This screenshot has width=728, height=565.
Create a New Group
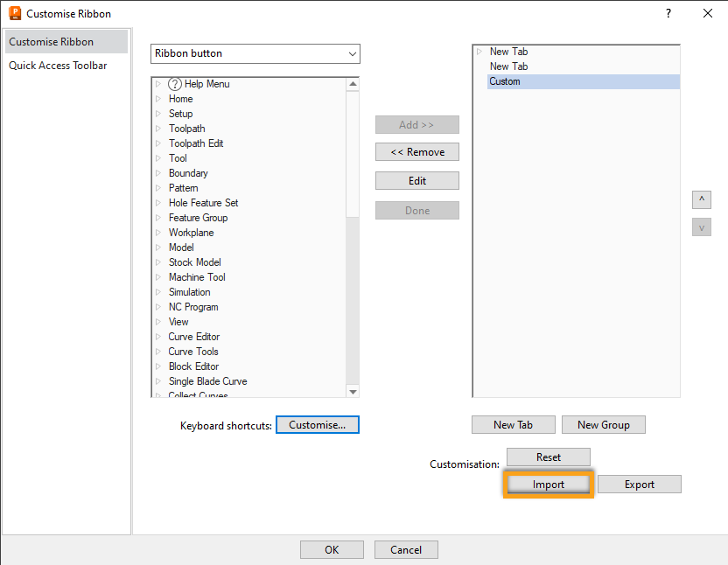click(x=603, y=424)
